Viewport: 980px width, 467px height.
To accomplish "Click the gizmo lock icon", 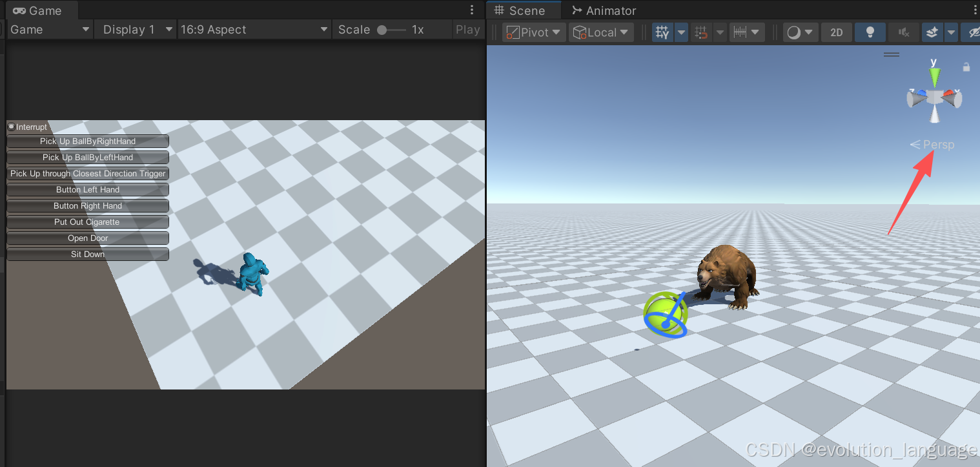I will click(x=966, y=67).
